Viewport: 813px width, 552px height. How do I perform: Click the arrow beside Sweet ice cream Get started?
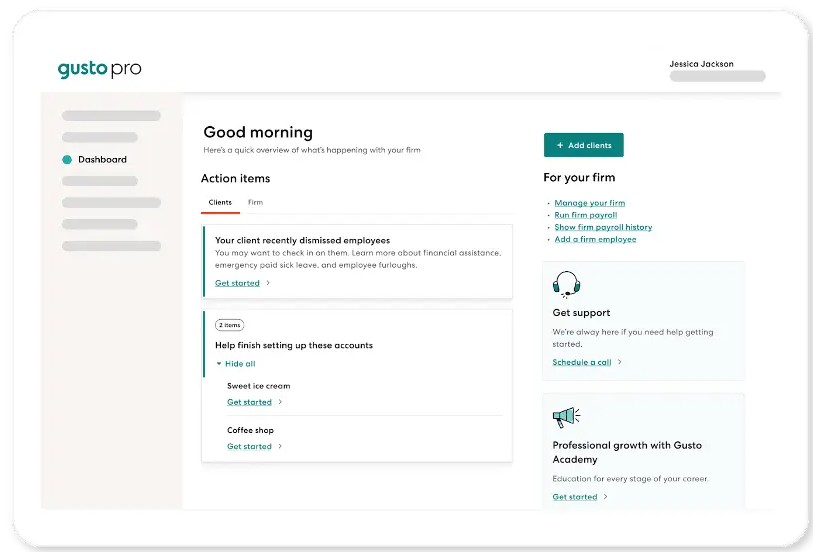tap(280, 402)
